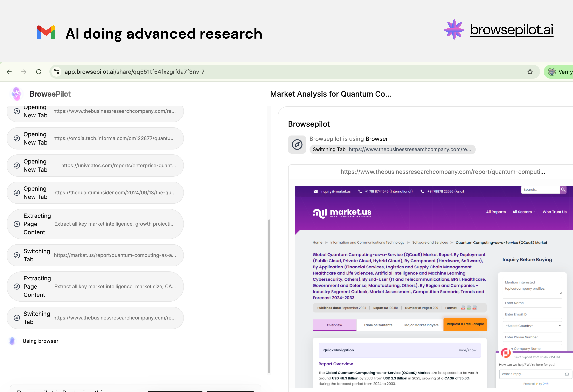Click compass icon on thequantuminsider step
The height and width of the screenshot is (392, 573).
click(x=17, y=193)
